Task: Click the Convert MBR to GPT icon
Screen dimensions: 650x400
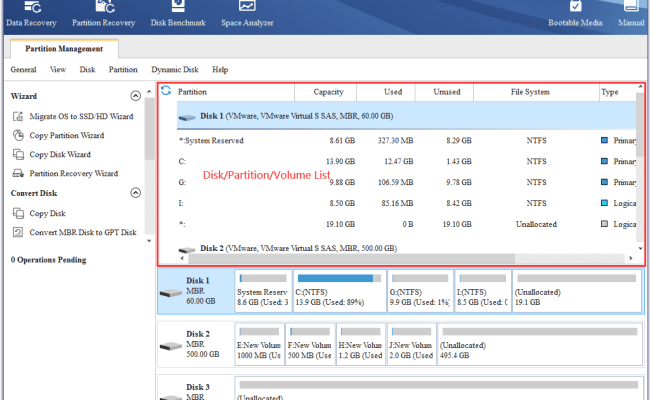Action: pyautogui.click(x=18, y=233)
